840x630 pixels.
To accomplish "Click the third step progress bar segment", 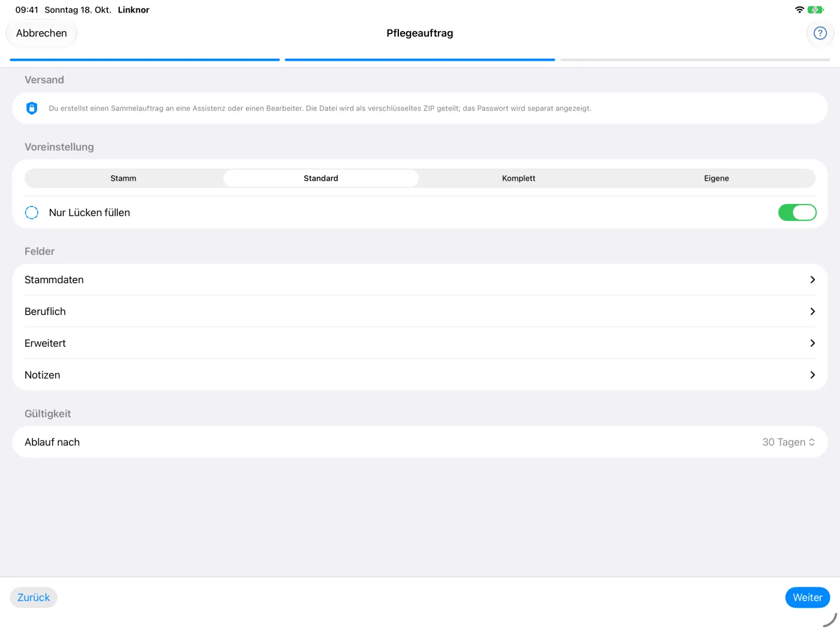I will pos(695,60).
